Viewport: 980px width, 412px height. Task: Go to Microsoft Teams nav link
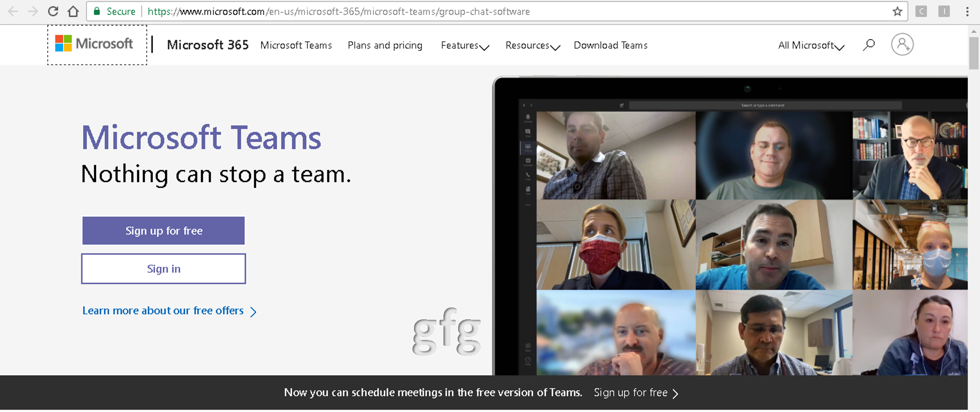point(296,46)
